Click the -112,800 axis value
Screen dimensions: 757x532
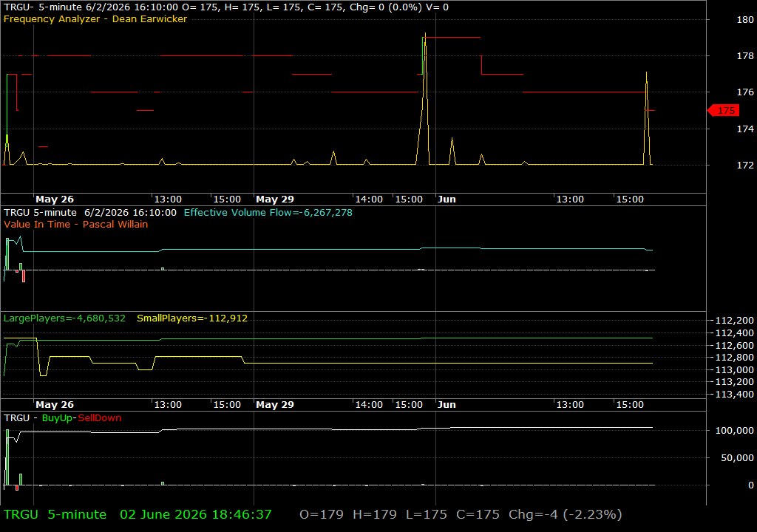(x=732, y=358)
